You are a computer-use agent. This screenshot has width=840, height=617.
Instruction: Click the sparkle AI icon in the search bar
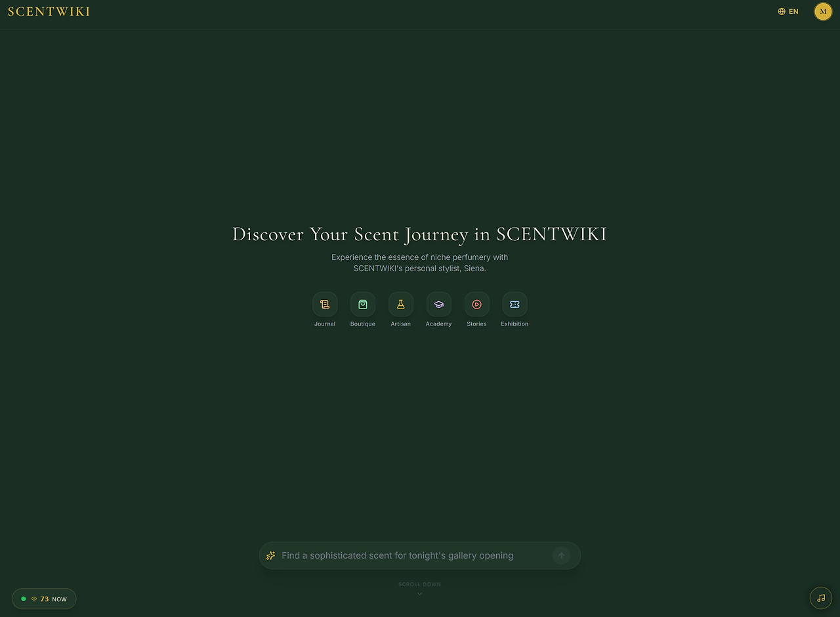click(x=270, y=555)
